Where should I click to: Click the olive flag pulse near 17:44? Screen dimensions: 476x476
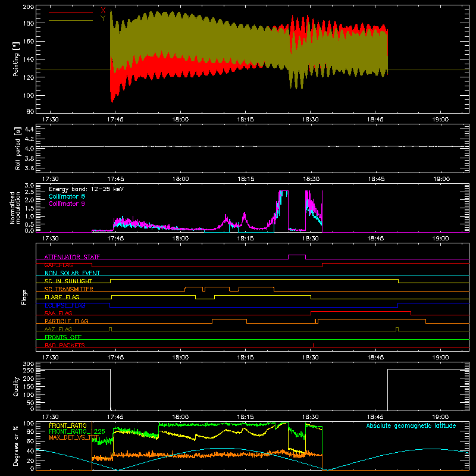pos(110,330)
